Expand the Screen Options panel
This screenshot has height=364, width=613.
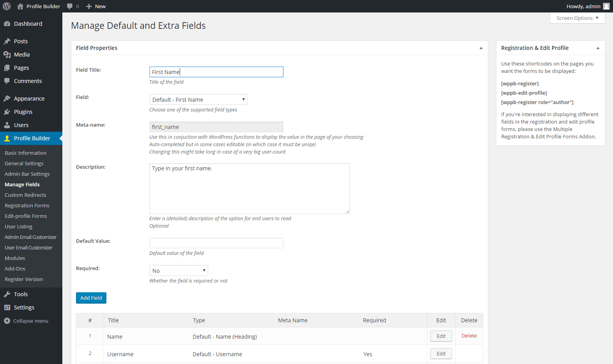(577, 18)
